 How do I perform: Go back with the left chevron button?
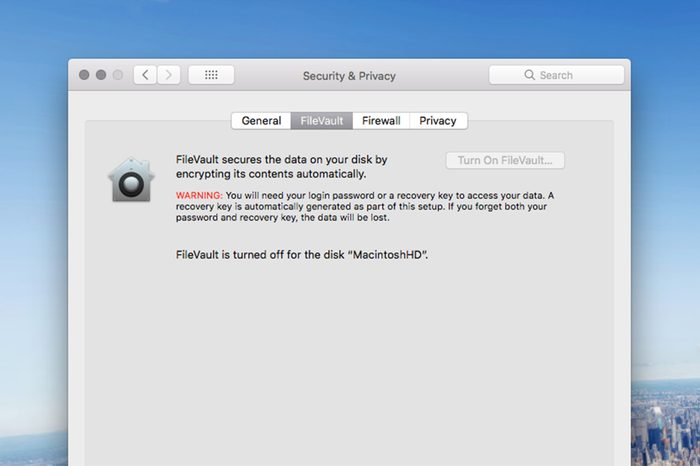click(145, 75)
